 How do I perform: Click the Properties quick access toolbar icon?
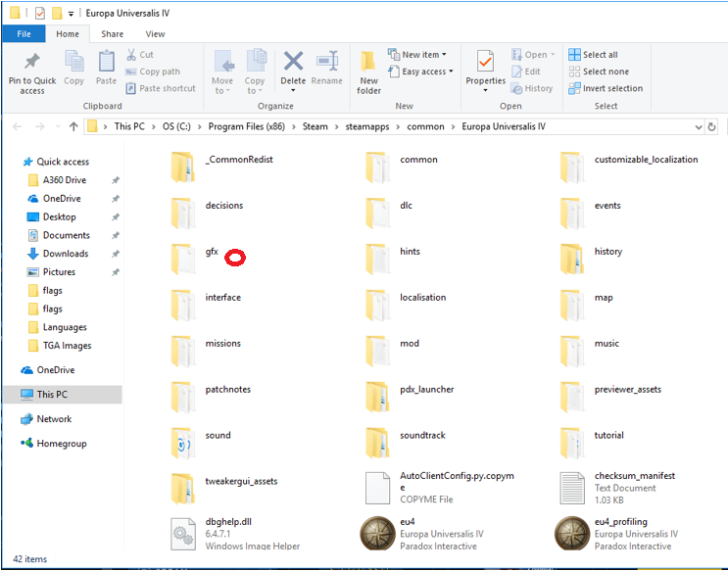coord(40,14)
